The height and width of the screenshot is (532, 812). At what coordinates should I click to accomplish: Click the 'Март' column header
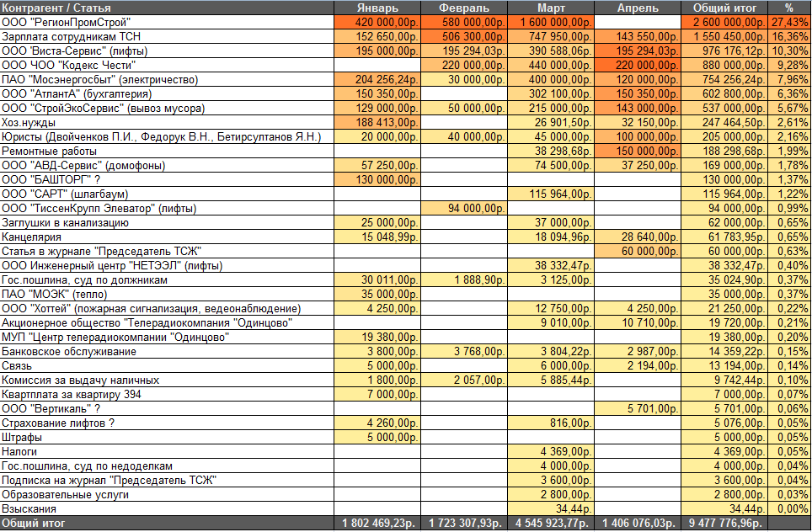coord(551,8)
